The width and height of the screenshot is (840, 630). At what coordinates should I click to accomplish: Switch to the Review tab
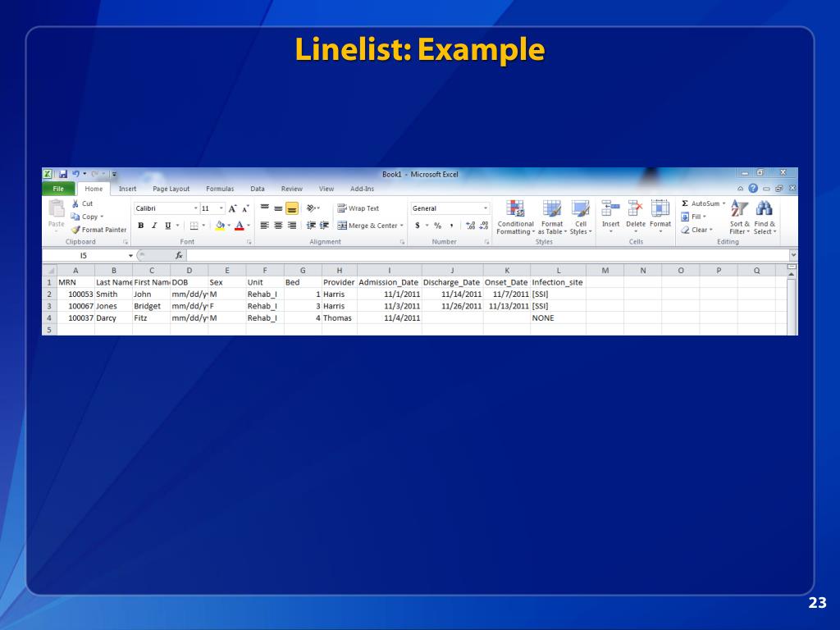click(x=291, y=189)
